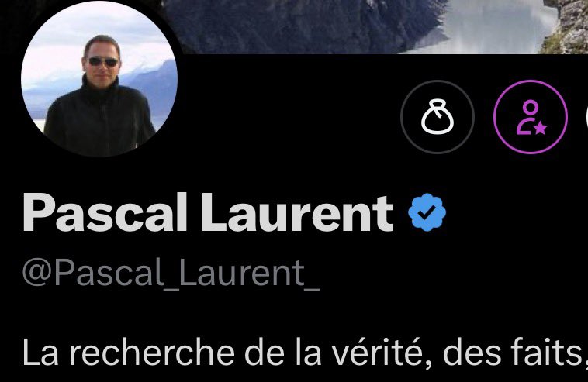The image size is (588, 382).
Task: Open the mountain header banner image
Action: coord(375,27)
